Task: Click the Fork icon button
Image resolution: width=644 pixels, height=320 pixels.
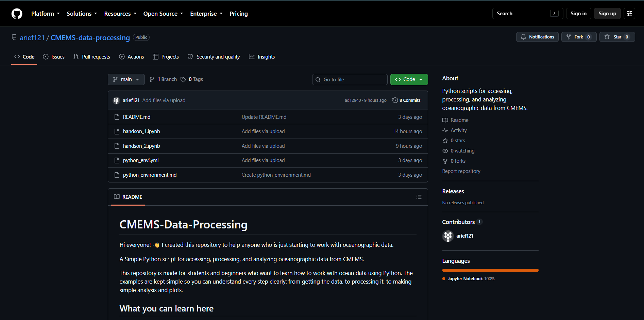Action: tap(569, 37)
